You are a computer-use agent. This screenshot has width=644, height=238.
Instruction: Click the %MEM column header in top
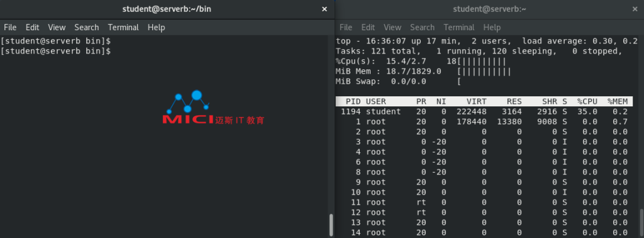click(x=618, y=101)
